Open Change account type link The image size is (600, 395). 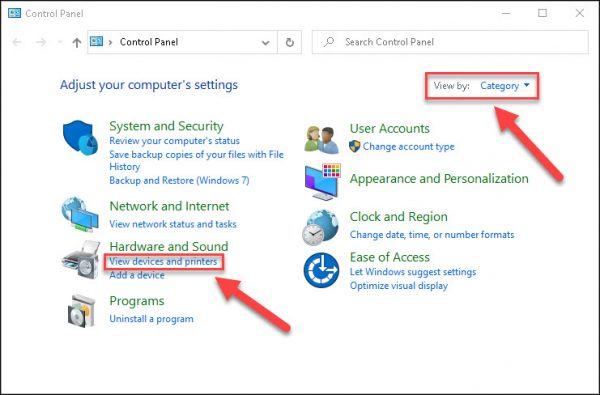[408, 146]
